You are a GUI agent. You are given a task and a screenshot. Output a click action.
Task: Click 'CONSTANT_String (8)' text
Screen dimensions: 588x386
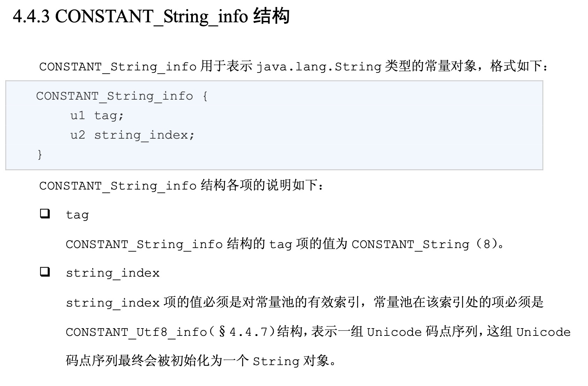(425, 244)
